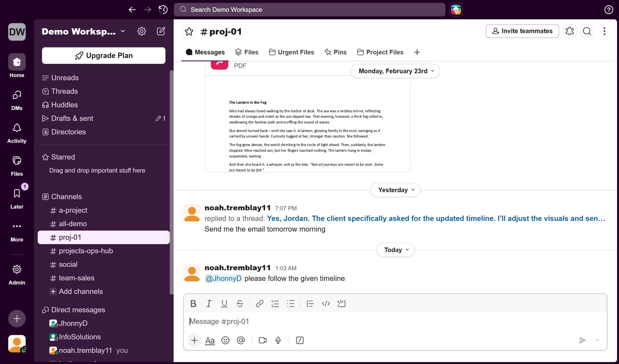Mention a teammate using the @ icon
This screenshot has height=364, width=619.
click(241, 340)
